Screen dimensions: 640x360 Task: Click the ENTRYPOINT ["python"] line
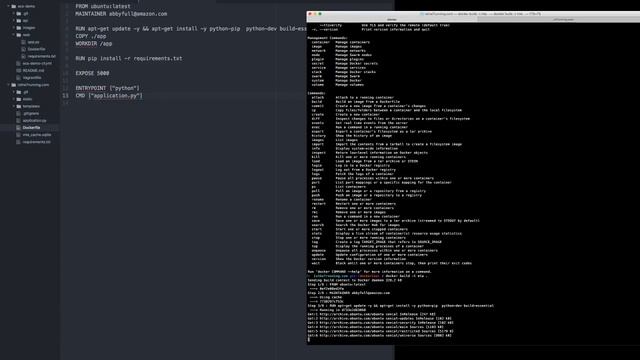[x=107, y=88]
